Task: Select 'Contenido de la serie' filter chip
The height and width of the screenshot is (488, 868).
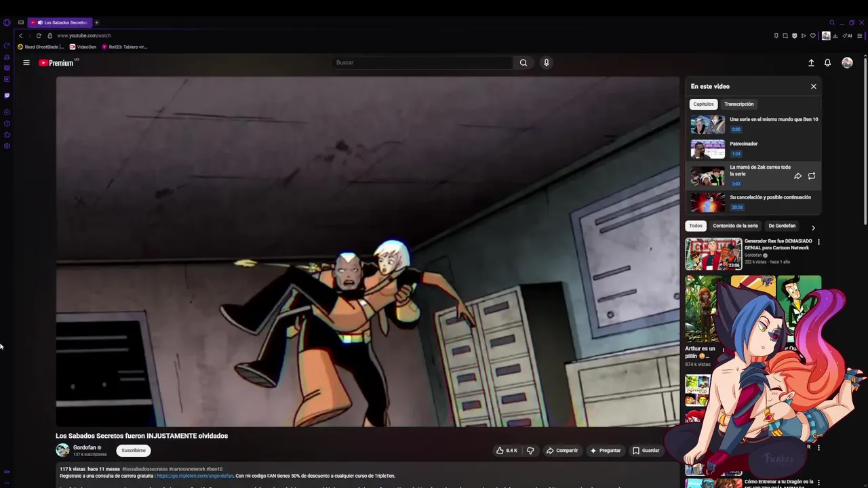Action: 735,226
